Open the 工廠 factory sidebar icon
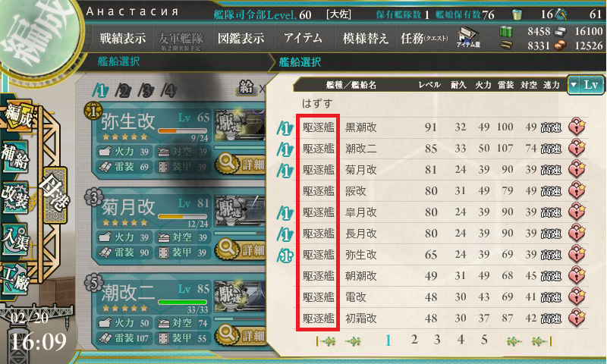Viewport: 607px width, 364px height. tap(14, 278)
